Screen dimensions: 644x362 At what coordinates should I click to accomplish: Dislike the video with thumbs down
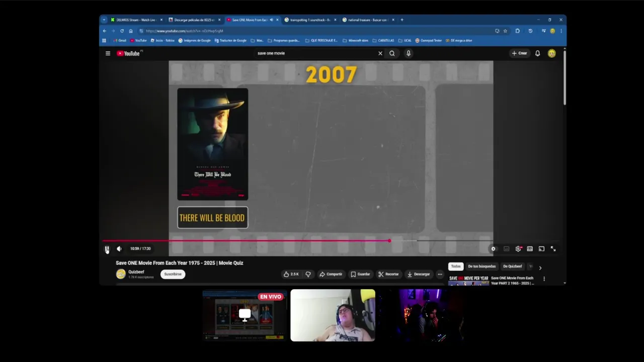click(x=308, y=274)
